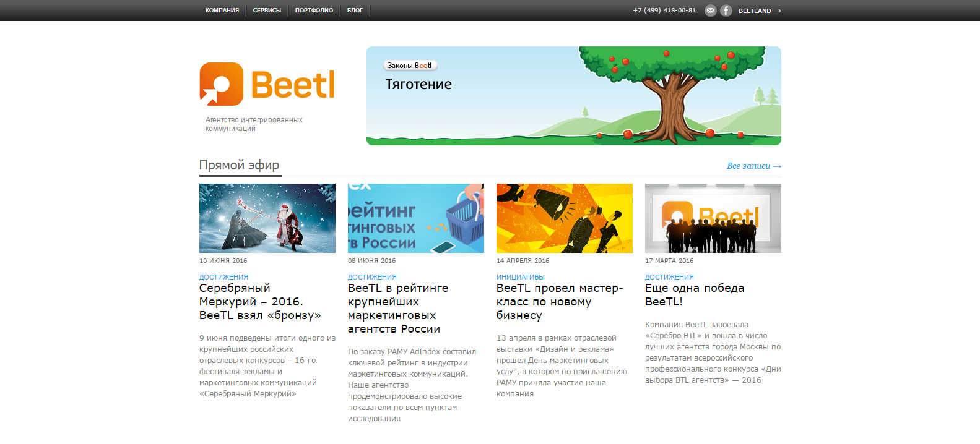Follow the BEETLAND arrow link
980x444 pixels.
point(760,11)
